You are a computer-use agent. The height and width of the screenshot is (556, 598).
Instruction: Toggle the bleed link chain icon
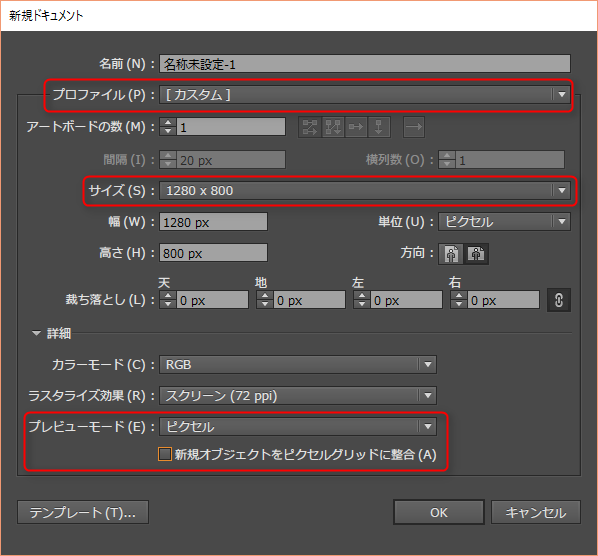pyautogui.click(x=559, y=300)
